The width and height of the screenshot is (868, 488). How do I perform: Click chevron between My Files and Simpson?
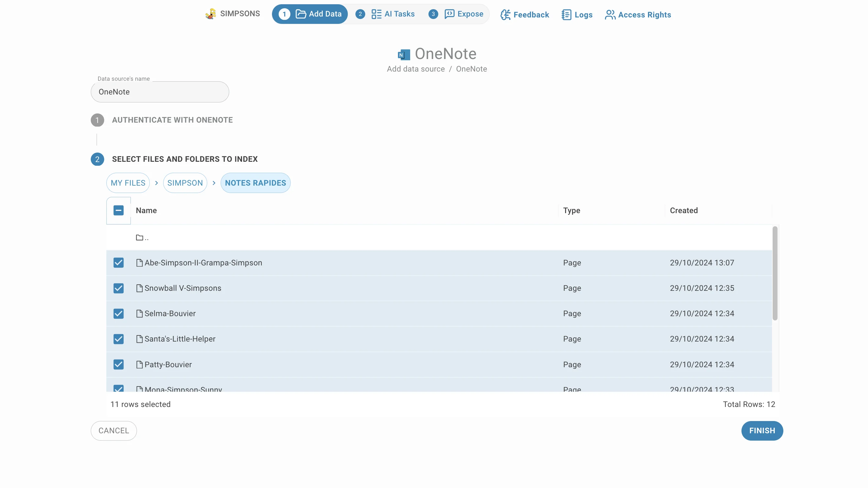click(x=156, y=183)
